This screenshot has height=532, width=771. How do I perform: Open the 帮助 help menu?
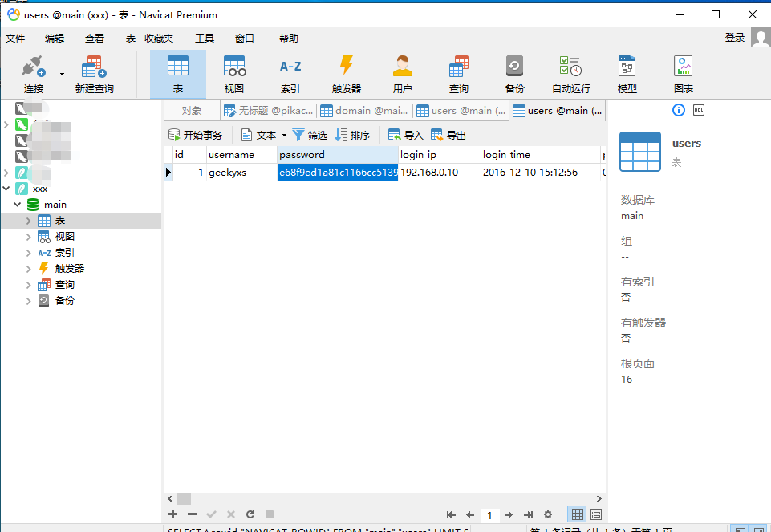click(289, 39)
